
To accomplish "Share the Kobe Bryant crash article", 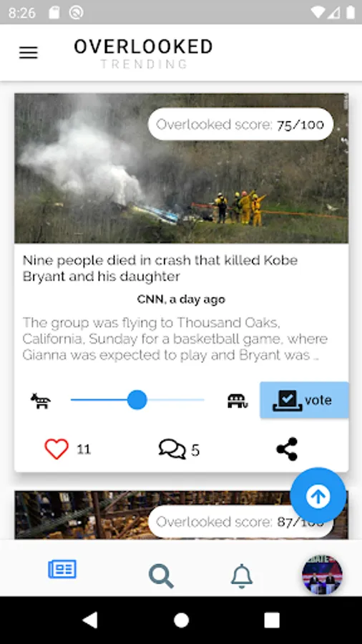I will tap(287, 449).
